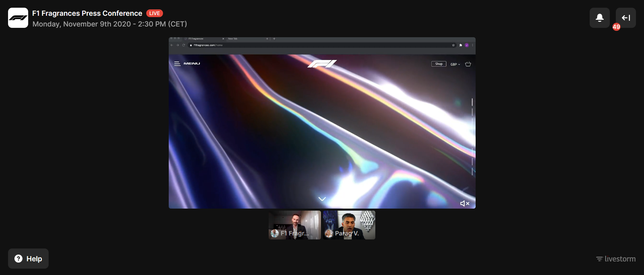Image resolution: width=644 pixels, height=275 pixels.
Task: Click the livestorm logo link
Action: coord(616,259)
